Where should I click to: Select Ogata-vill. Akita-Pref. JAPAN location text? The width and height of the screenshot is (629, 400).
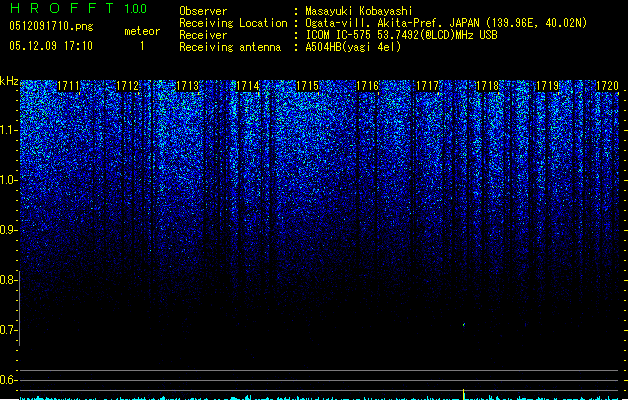[x=392, y=23]
